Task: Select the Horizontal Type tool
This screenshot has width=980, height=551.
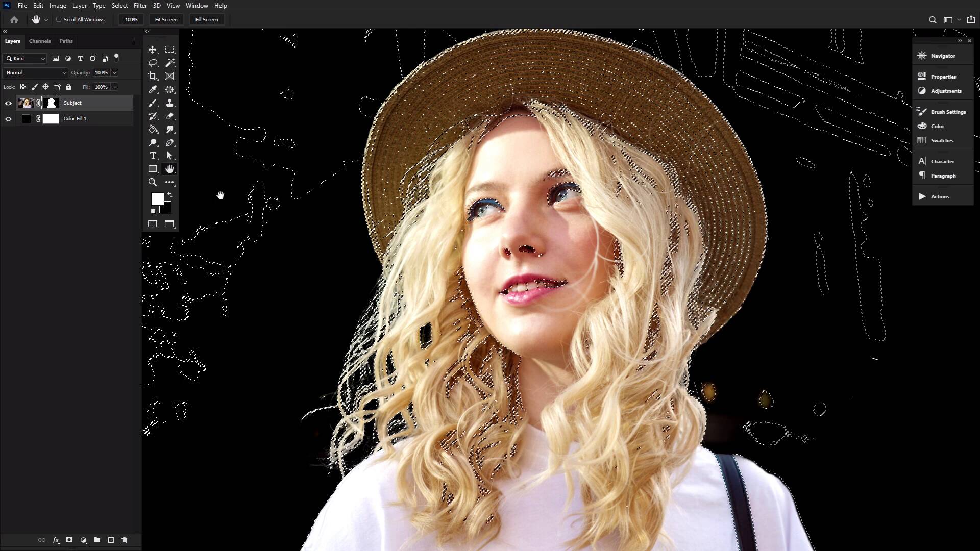Action: [x=153, y=156]
